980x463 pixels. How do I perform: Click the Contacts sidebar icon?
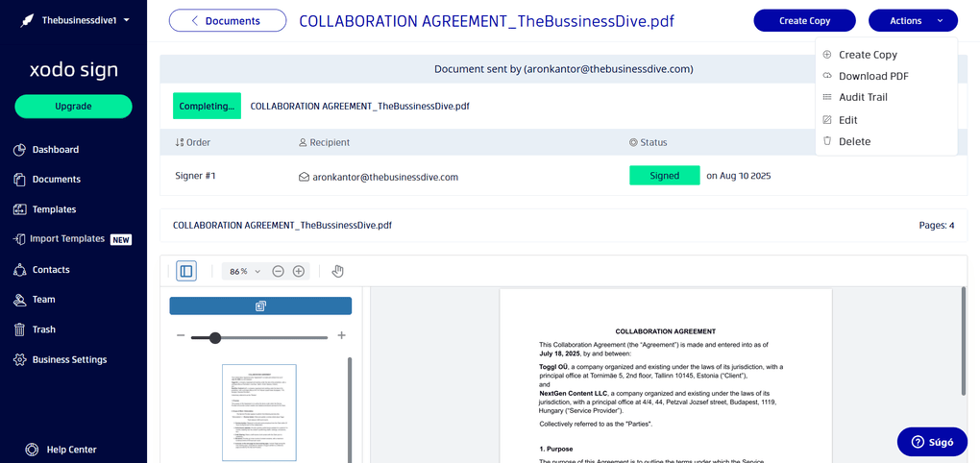pyautogui.click(x=19, y=269)
